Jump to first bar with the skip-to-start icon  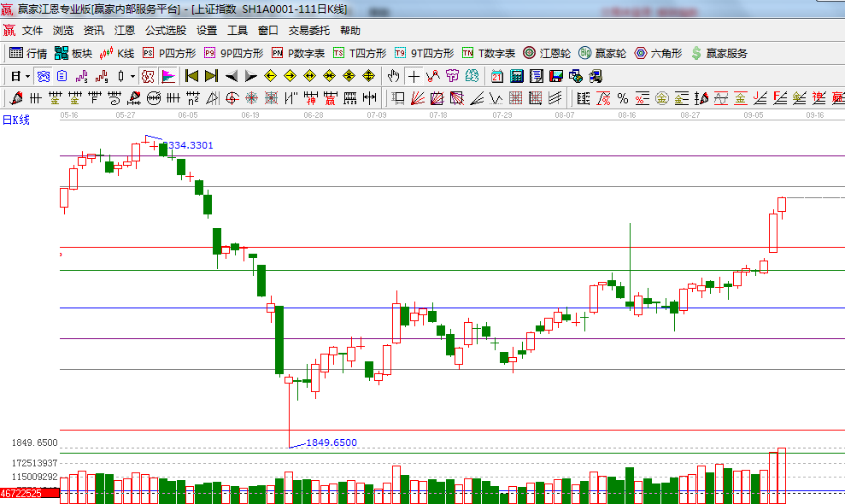(x=192, y=76)
